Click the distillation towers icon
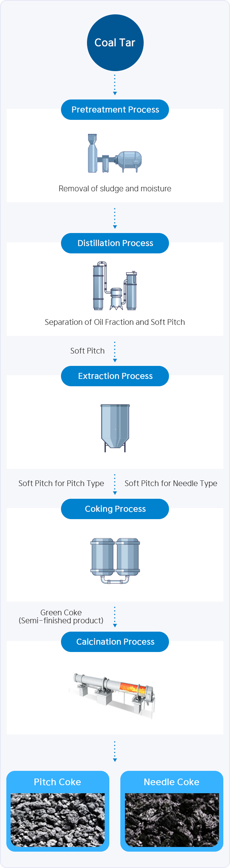 pyautogui.click(x=115, y=286)
